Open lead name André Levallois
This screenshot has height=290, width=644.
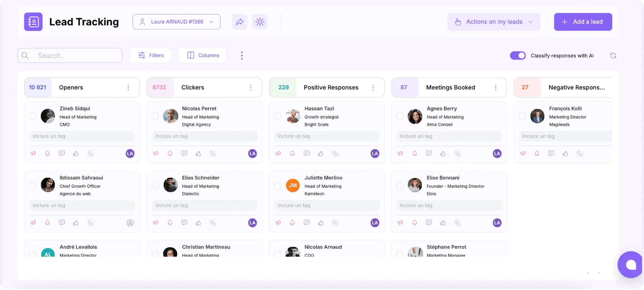78,247
